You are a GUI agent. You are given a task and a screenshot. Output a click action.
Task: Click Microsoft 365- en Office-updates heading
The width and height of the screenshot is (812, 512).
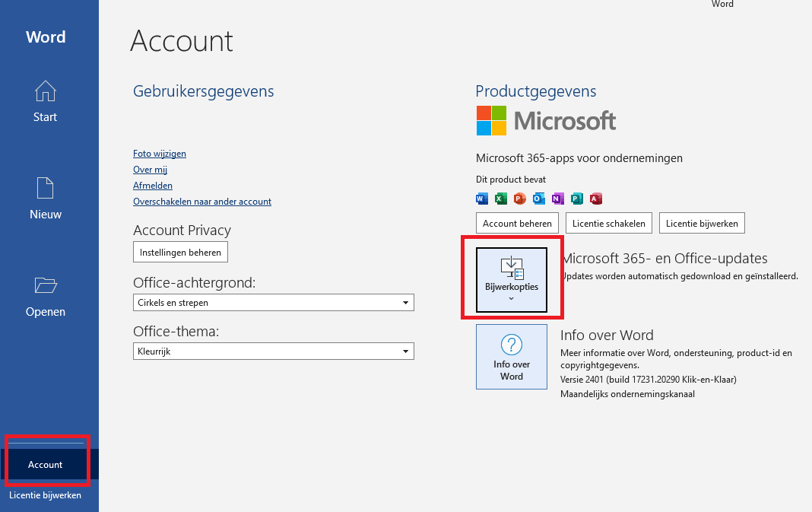click(665, 259)
